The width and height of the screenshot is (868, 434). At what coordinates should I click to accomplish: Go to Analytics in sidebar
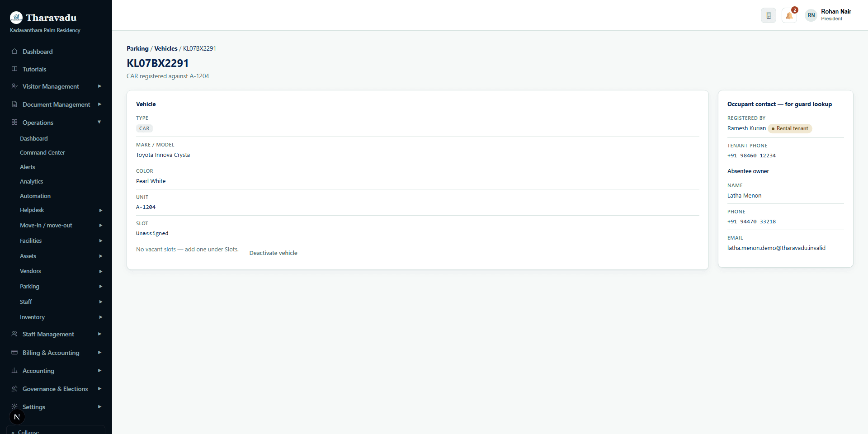32,181
